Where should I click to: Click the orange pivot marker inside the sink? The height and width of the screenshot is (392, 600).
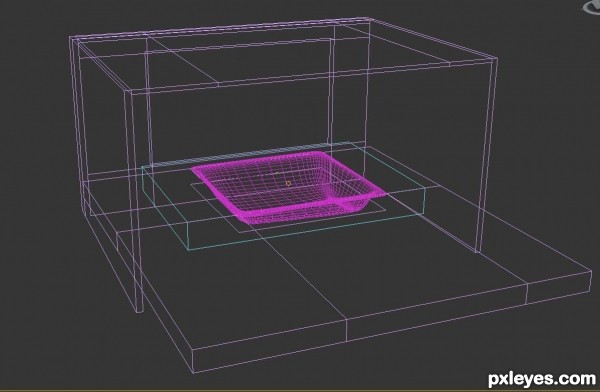coord(288,183)
